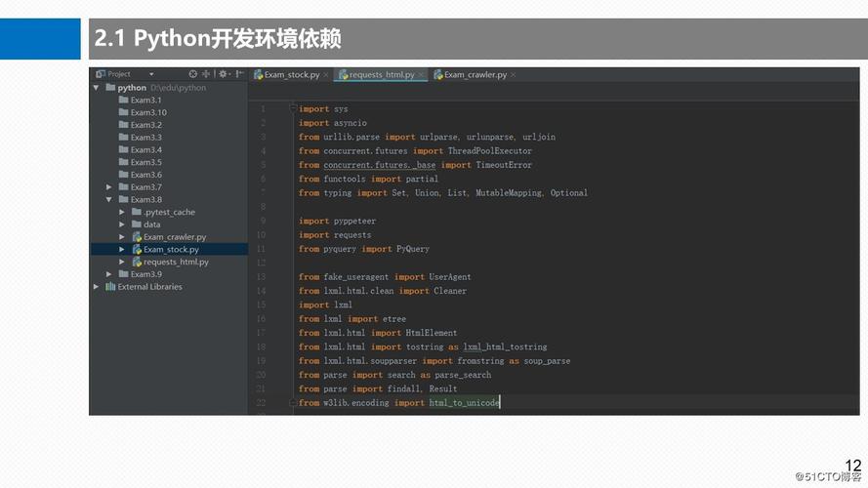
Task: Click 'html_to_unicode' on the last line
Action: [x=464, y=403]
